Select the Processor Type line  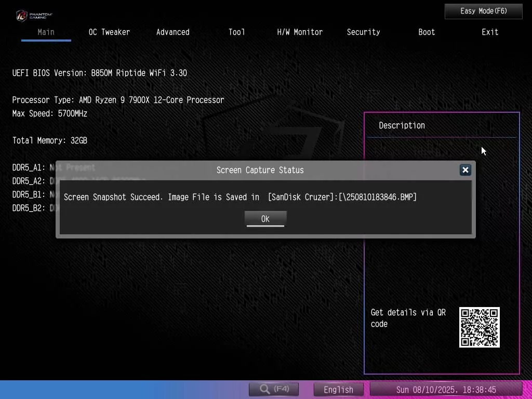tap(118, 100)
